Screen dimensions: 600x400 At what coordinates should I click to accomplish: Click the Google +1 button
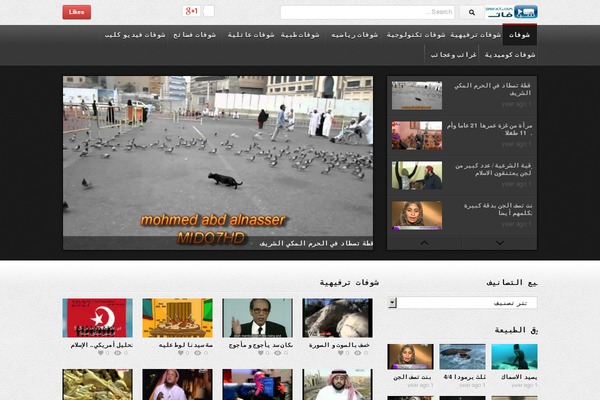(191, 11)
